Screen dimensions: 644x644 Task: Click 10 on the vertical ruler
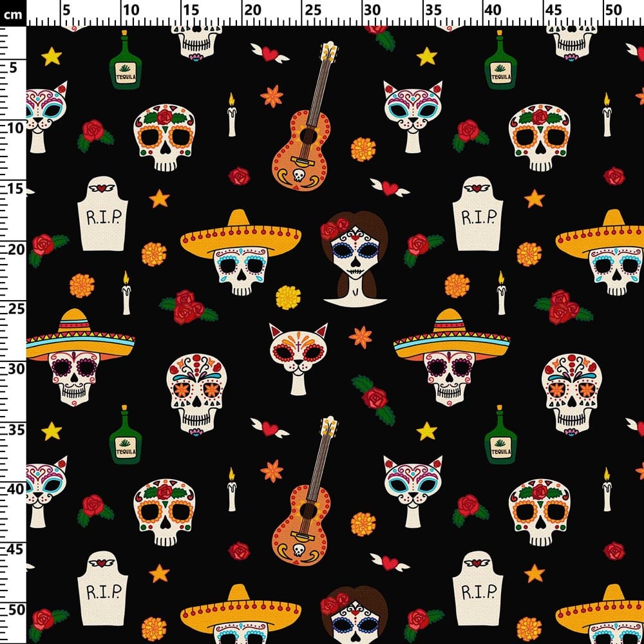click(x=16, y=128)
